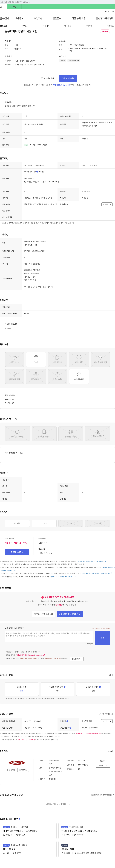The width and height of the screenshot is (115, 868).
Task: Open the 채용정보 이력 button
Action: [x=103, y=766]
